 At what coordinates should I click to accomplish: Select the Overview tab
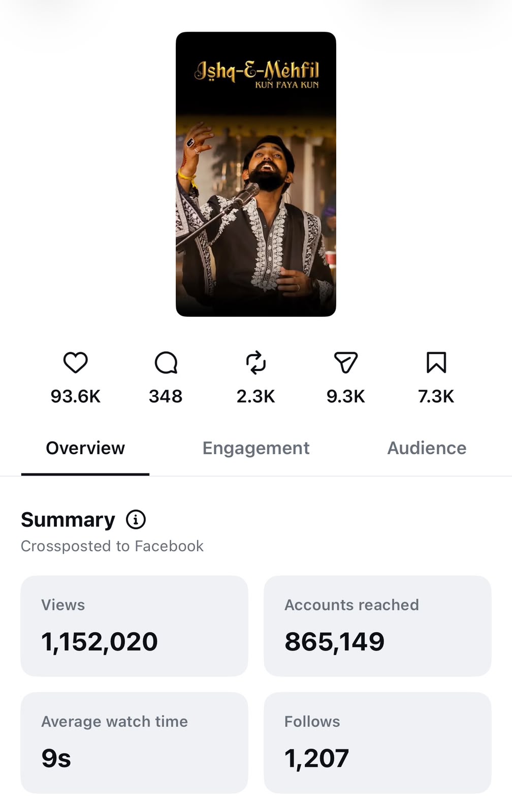pos(85,448)
